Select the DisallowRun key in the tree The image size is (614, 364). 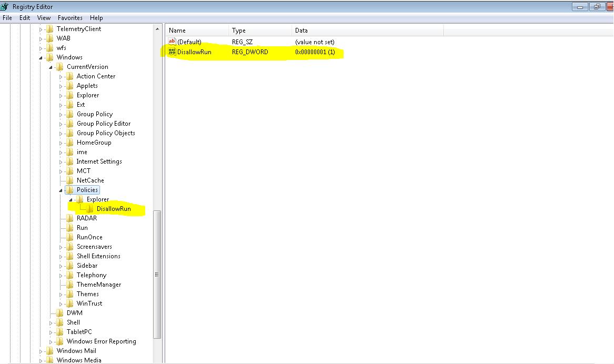(114, 209)
